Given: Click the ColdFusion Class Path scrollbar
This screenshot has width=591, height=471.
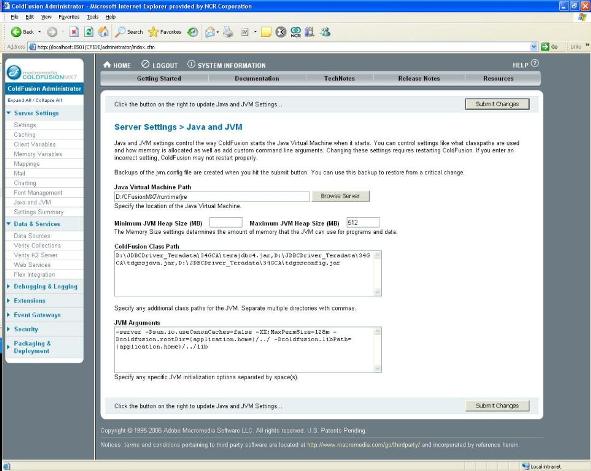Looking at the screenshot, I should [x=377, y=274].
